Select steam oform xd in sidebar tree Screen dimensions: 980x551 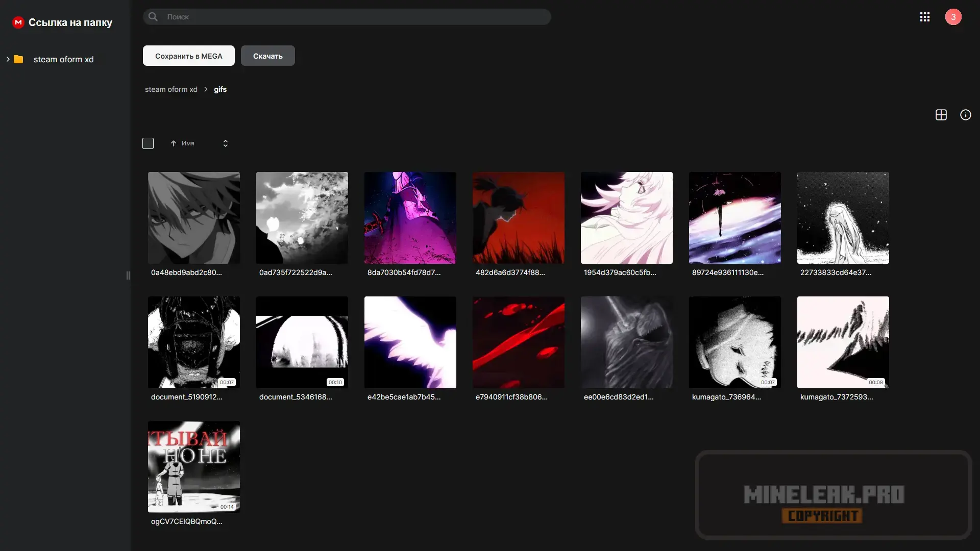pyautogui.click(x=64, y=59)
